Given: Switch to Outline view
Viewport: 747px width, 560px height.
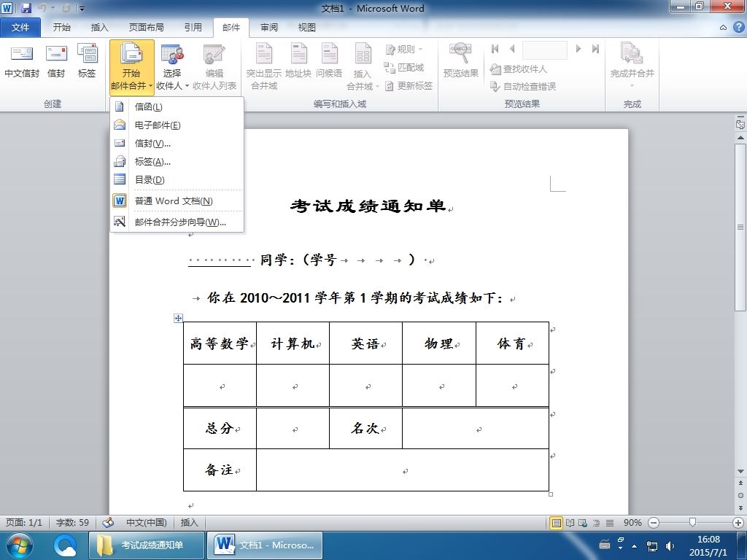Looking at the screenshot, I should 596,523.
